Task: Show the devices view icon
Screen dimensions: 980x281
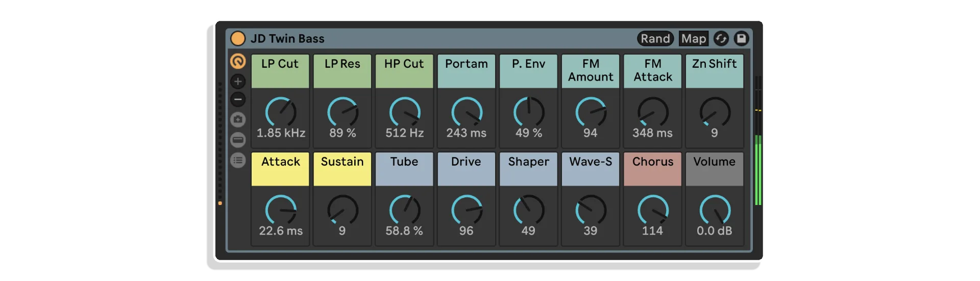Action: pyautogui.click(x=238, y=140)
